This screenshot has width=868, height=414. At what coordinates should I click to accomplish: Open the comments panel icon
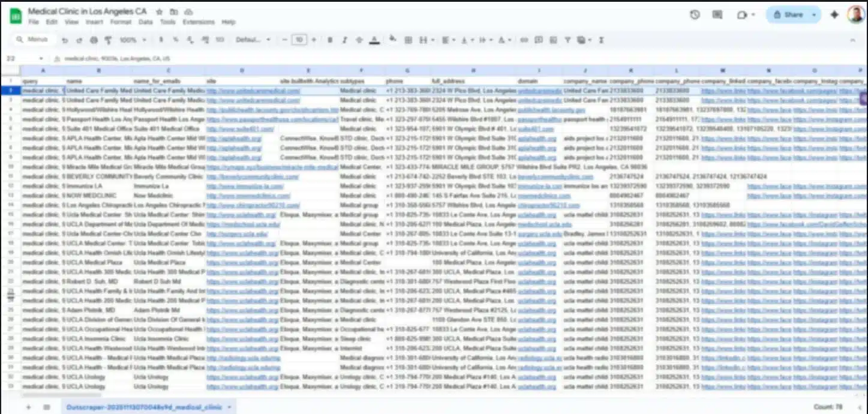pyautogui.click(x=717, y=15)
